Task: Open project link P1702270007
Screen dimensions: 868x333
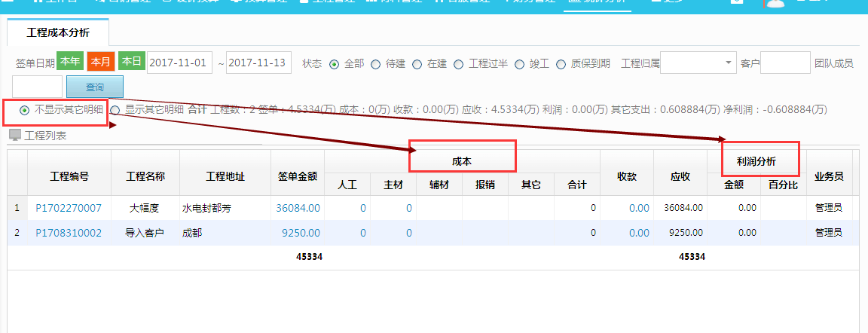Action: pyautogui.click(x=69, y=208)
